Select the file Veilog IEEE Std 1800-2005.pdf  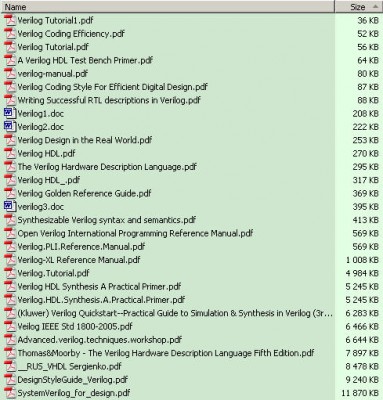pos(75,326)
